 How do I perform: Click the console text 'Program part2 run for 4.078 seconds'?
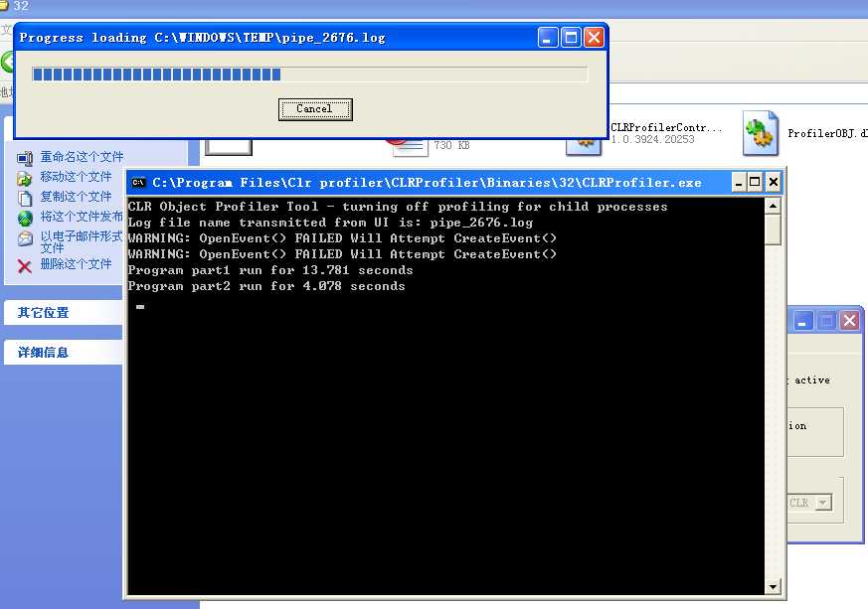[266, 286]
